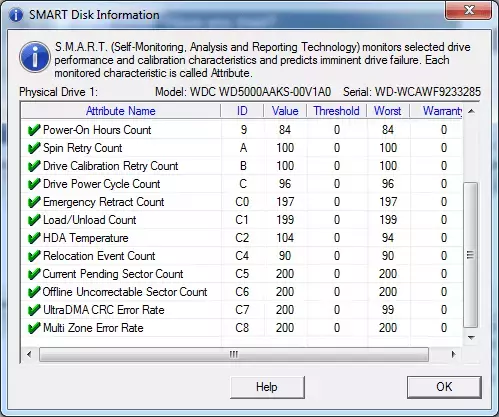The image size is (499, 417).
Task: Select the Relocation Event Count row
Action: pyautogui.click(x=242, y=256)
